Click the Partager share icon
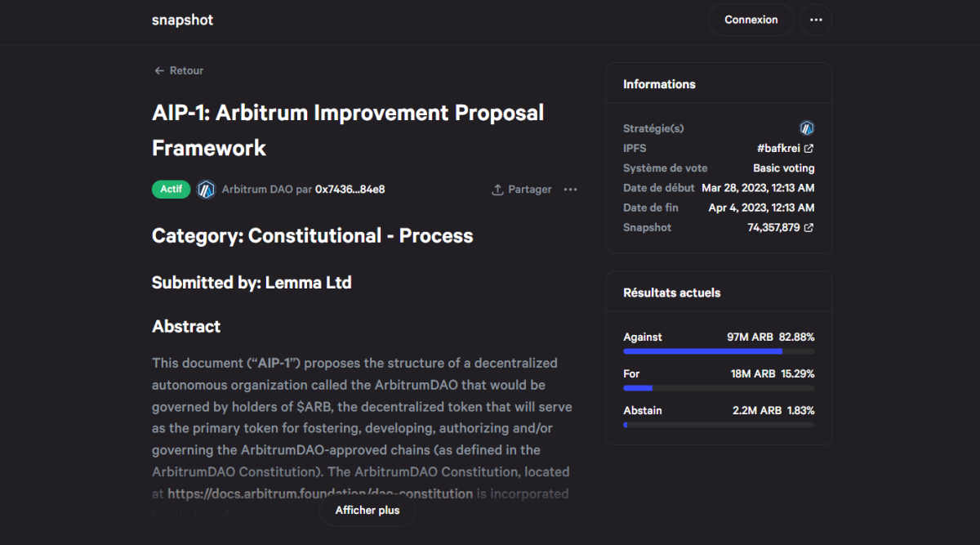Image resolution: width=980 pixels, height=545 pixels. [x=497, y=189]
